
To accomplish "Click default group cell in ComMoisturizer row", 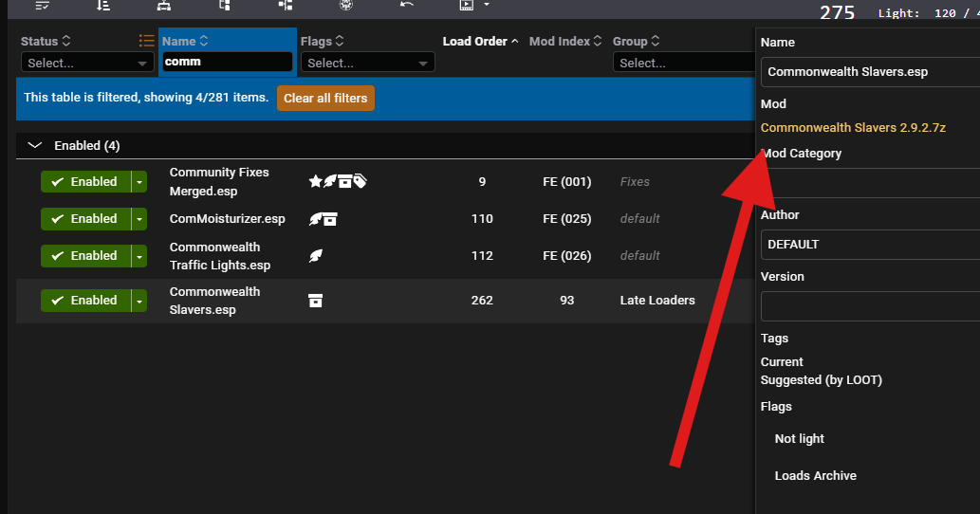I will [x=640, y=218].
